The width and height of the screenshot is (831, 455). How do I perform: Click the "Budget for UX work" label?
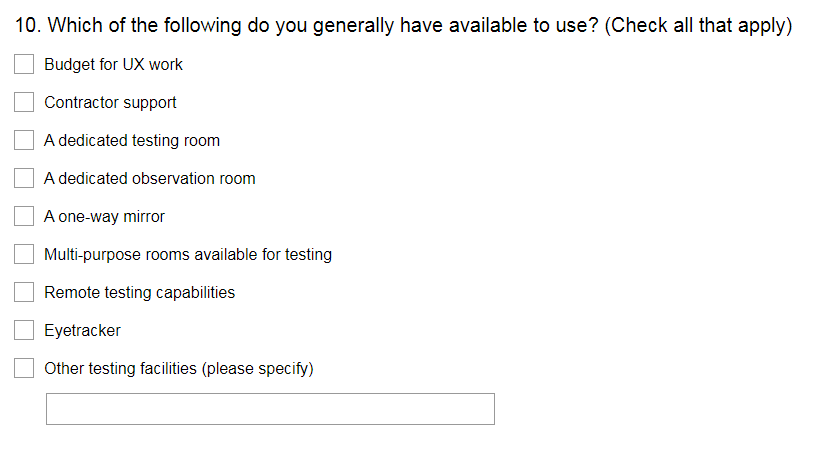click(113, 65)
